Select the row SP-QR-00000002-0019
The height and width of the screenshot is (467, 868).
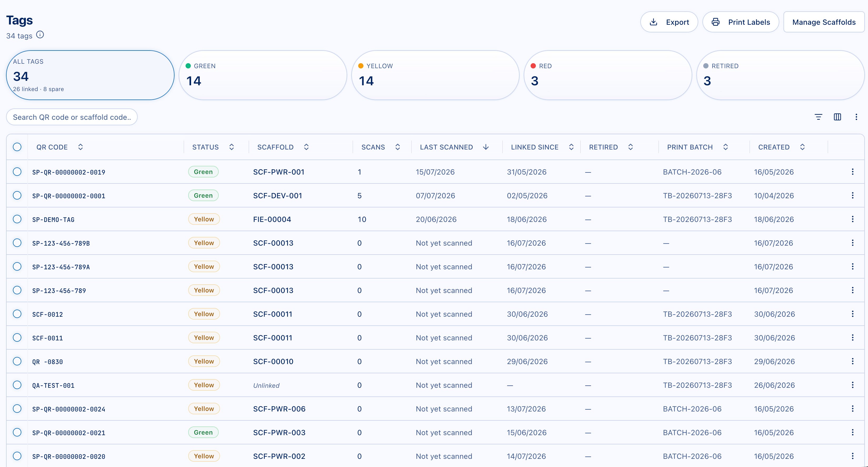click(x=17, y=172)
